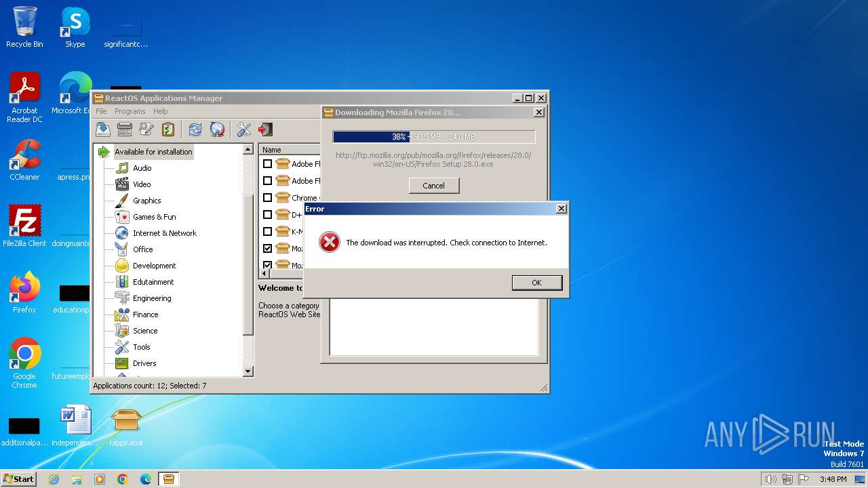868x488 pixels.
Task: Open the FileZilla Client desktop shortcut
Action: [x=24, y=226]
